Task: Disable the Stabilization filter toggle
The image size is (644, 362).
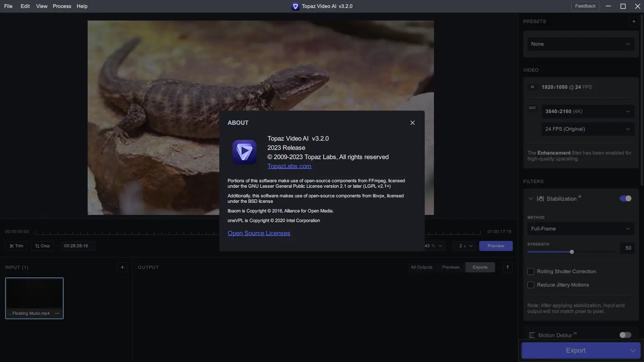Action: (x=626, y=199)
